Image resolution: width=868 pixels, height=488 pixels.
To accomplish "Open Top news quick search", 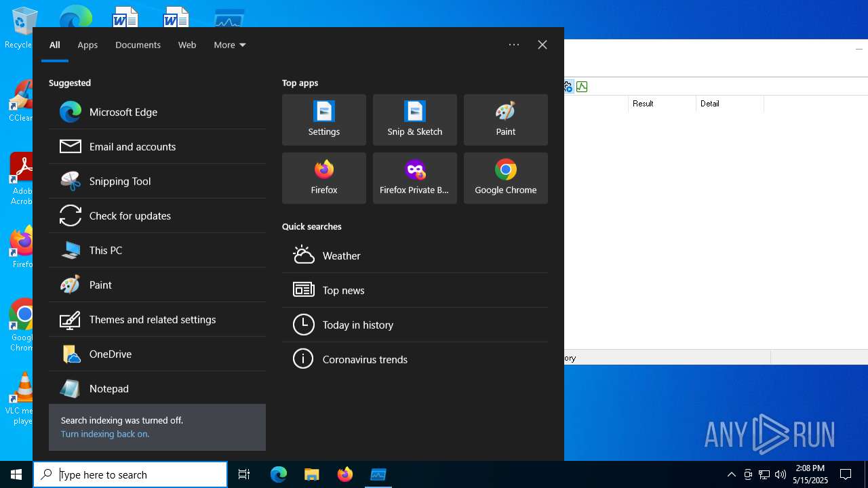I will pyautogui.click(x=415, y=290).
